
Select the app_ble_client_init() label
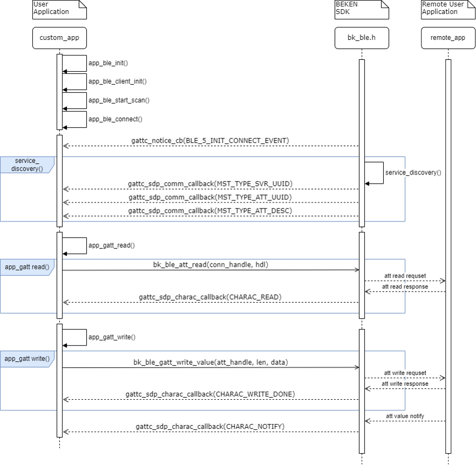pos(117,81)
